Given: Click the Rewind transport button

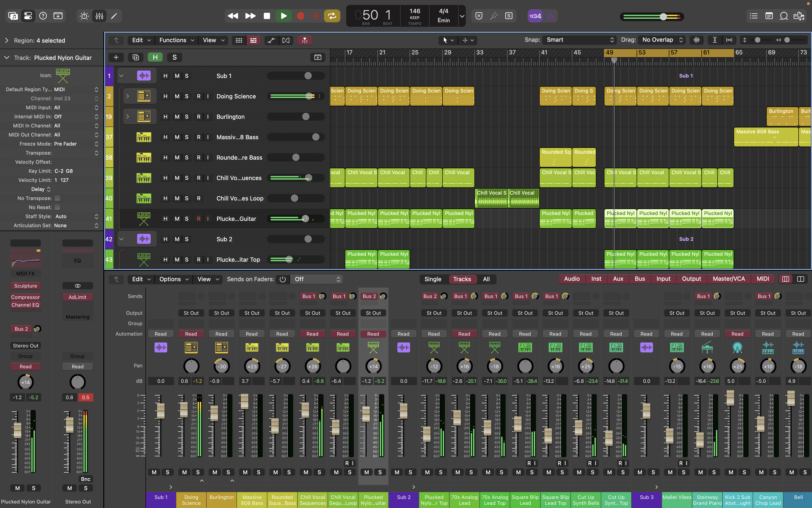Looking at the screenshot, I should (x=233, y=16).
